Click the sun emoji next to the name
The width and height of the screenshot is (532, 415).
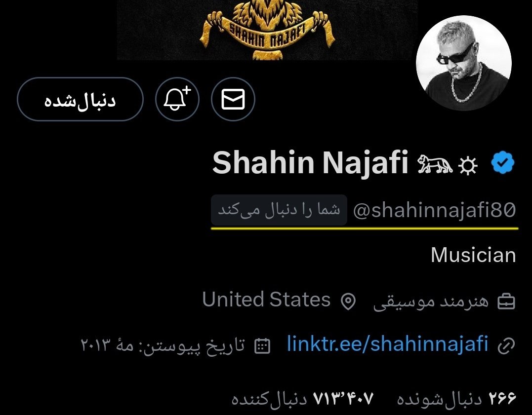tap(468, 166)
